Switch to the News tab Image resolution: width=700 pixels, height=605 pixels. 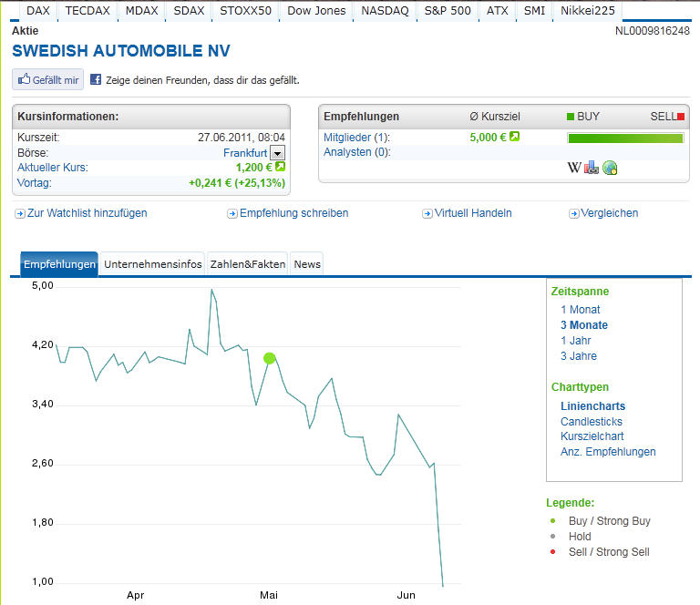pyautogui.click(x=307, y=264)
